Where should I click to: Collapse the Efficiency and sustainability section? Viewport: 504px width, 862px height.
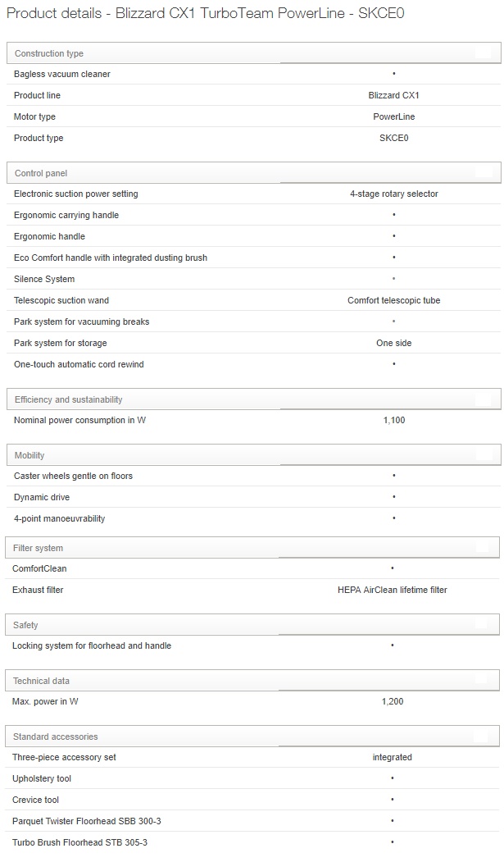coord(69,399)
